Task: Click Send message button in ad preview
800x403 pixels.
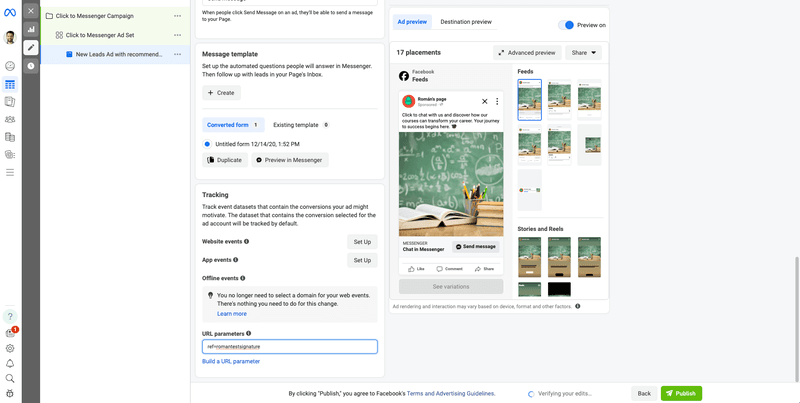Action: [476, 246]
